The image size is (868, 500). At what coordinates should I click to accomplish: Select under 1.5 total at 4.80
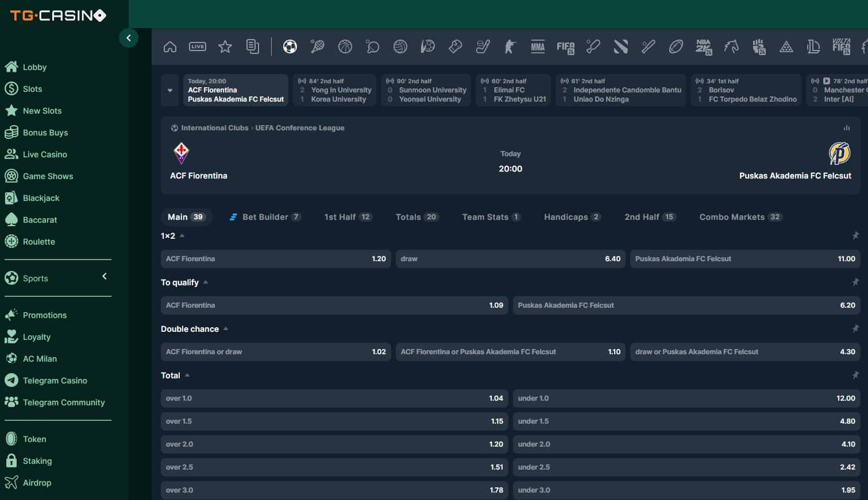click(x=686, y=421)
